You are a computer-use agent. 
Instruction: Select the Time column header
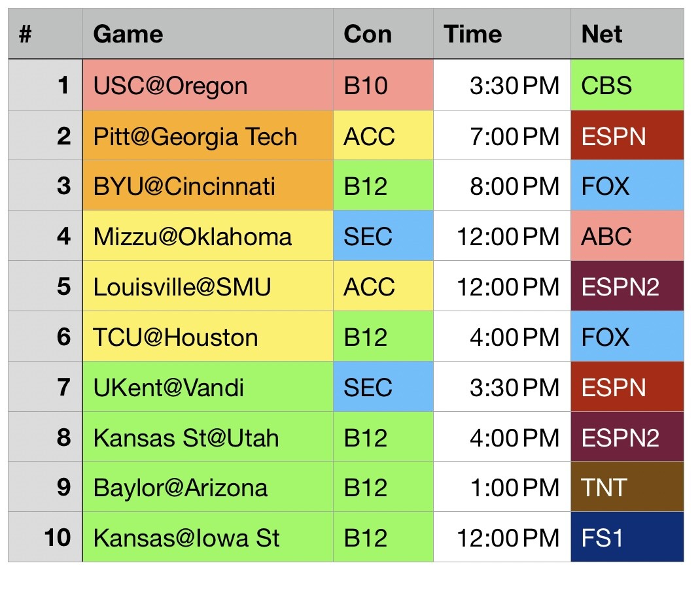(502, 34)
